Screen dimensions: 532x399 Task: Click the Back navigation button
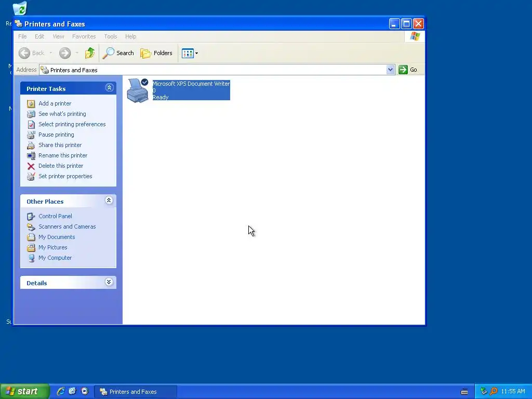pyautogui.click(x=32, y=53)
